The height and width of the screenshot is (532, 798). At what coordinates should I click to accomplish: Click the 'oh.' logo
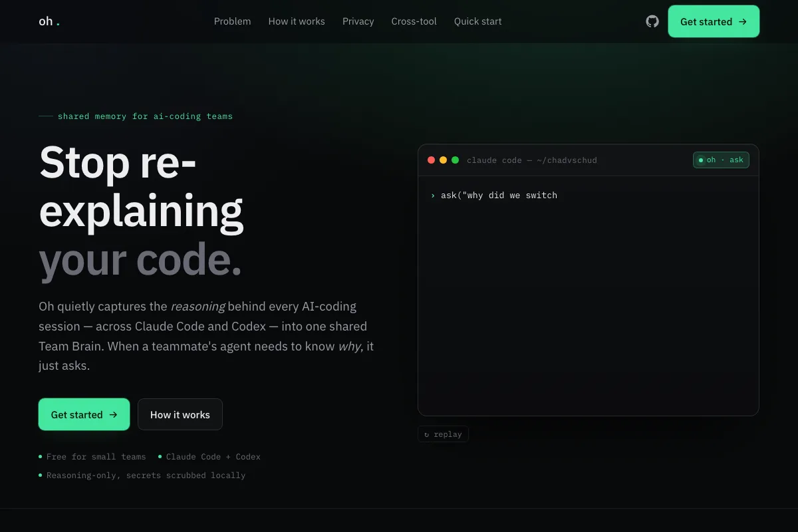tap(49, 21)
